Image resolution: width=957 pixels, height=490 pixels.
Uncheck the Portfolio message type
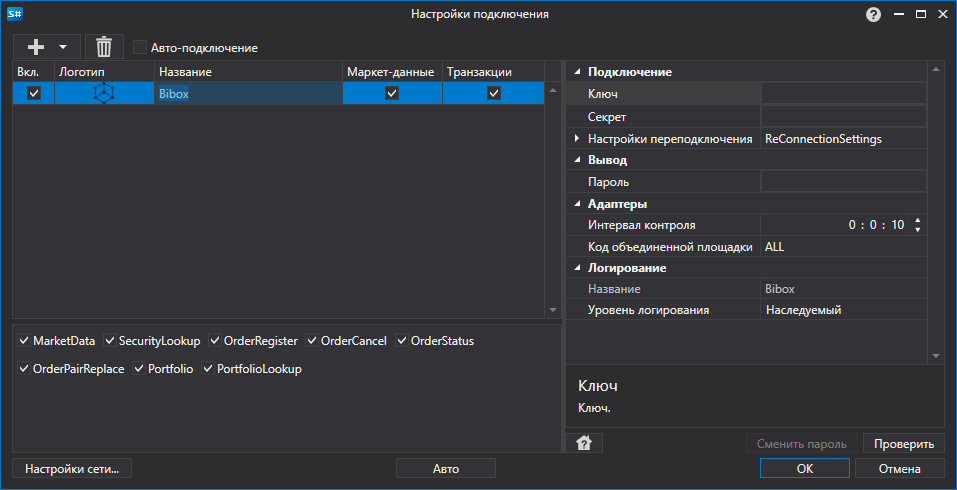point(139,369)
